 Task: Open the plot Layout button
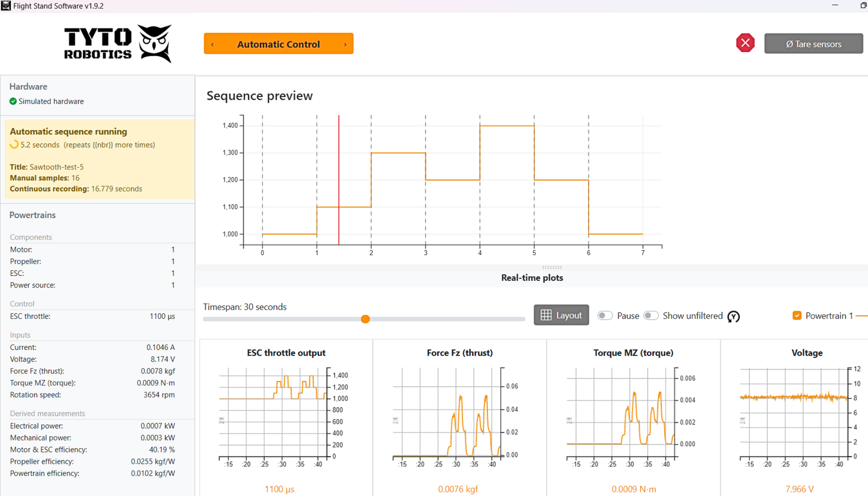pos(561,315)
